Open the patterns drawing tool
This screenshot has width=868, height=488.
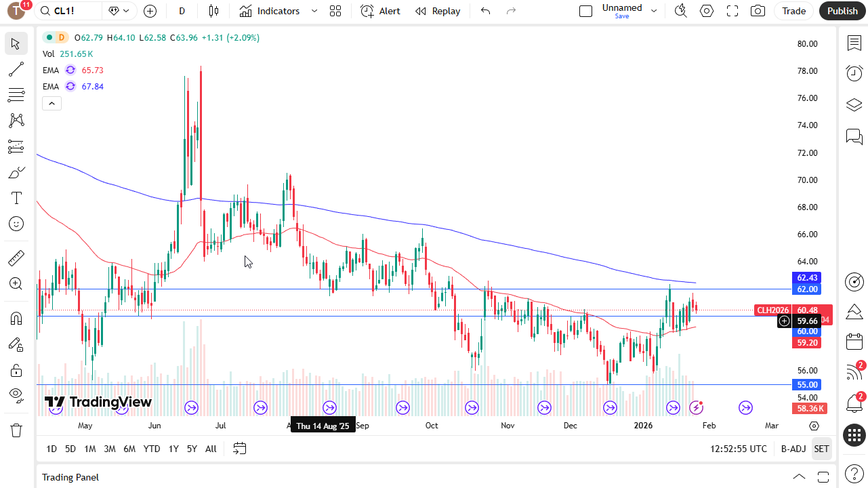[x=16, y=121]
